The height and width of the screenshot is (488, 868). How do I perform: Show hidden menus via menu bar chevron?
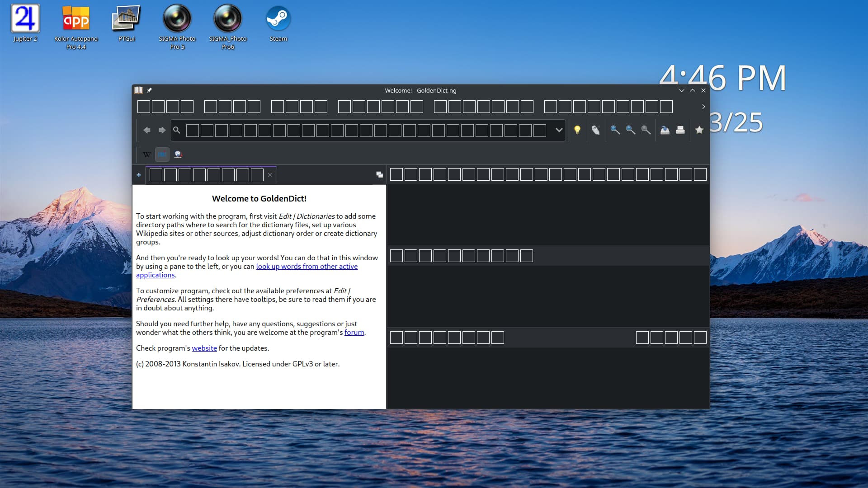703,107
